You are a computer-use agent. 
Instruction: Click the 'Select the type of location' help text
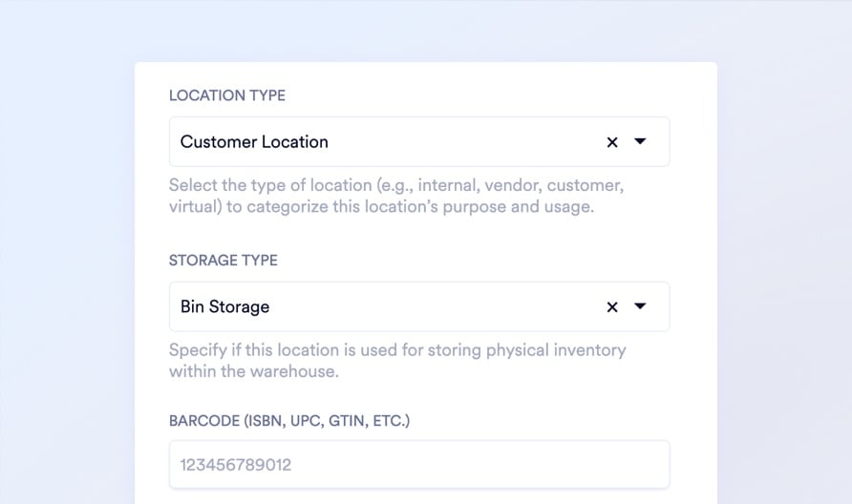(396, 196)
